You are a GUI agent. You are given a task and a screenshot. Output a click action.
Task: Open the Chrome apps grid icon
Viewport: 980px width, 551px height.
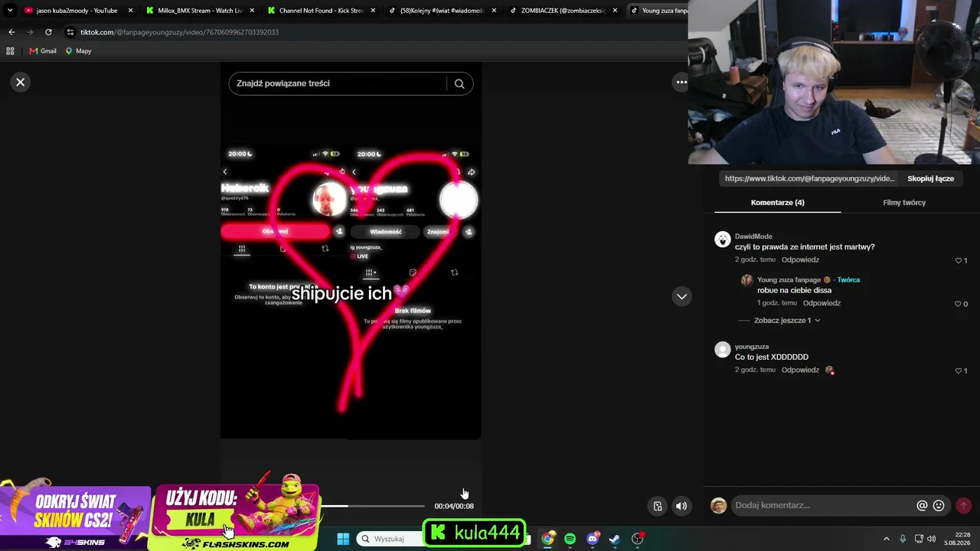[x=10, y=51]
